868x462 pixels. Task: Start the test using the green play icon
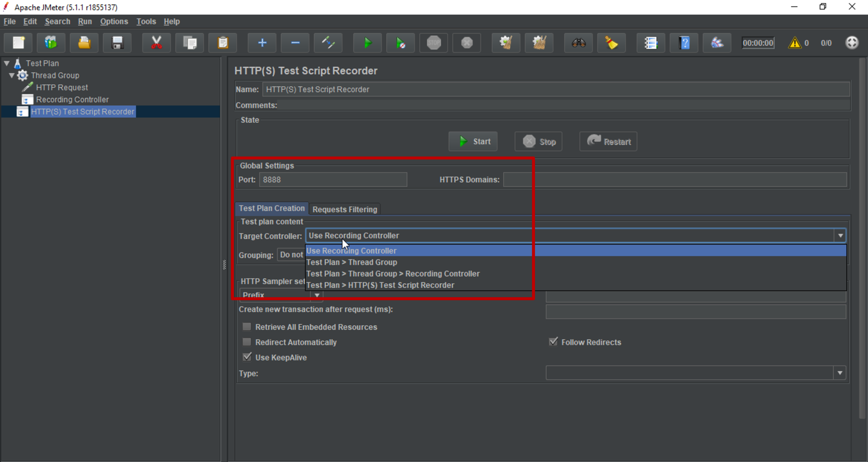[367, 43]
